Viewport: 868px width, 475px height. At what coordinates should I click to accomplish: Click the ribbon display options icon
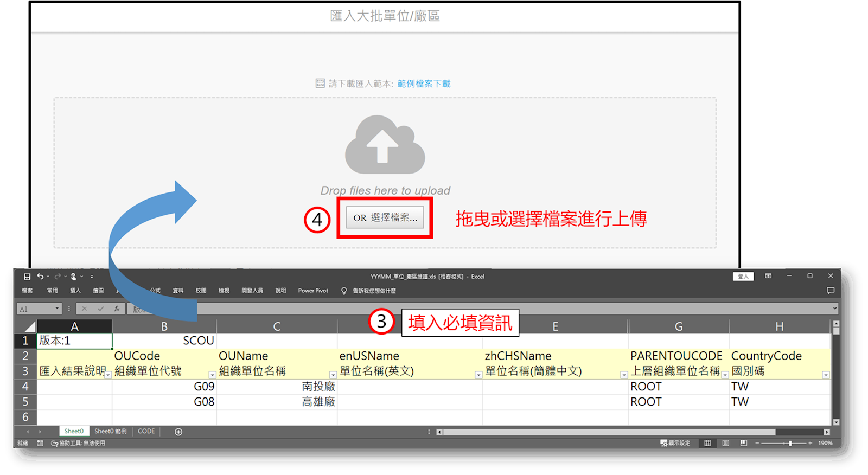click(x=768, y=276)
